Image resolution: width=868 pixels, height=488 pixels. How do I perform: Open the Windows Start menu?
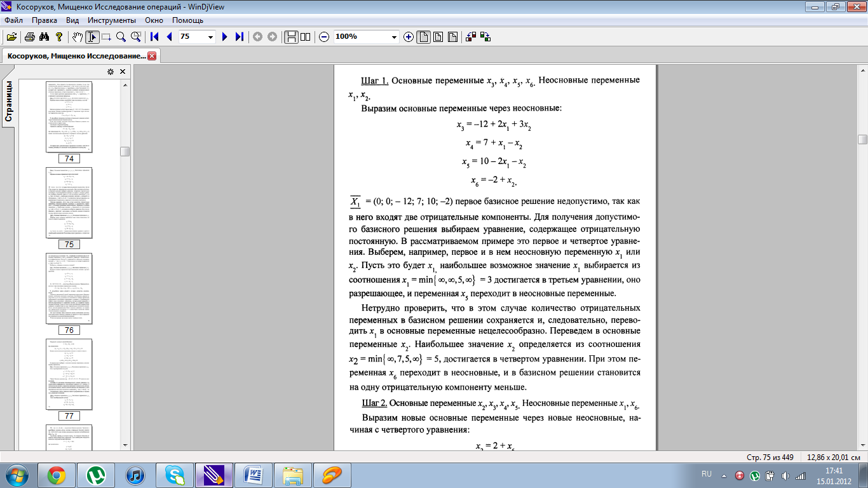(17, 475)
